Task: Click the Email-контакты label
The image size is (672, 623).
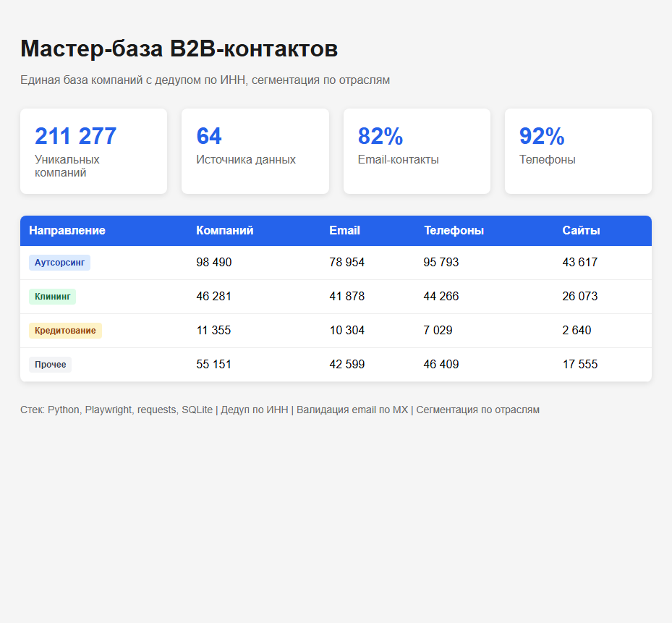Action: point(398,159)
